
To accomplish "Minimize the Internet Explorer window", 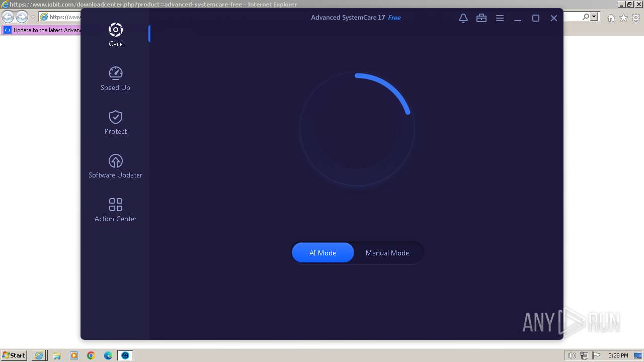I will pos(621,4).
